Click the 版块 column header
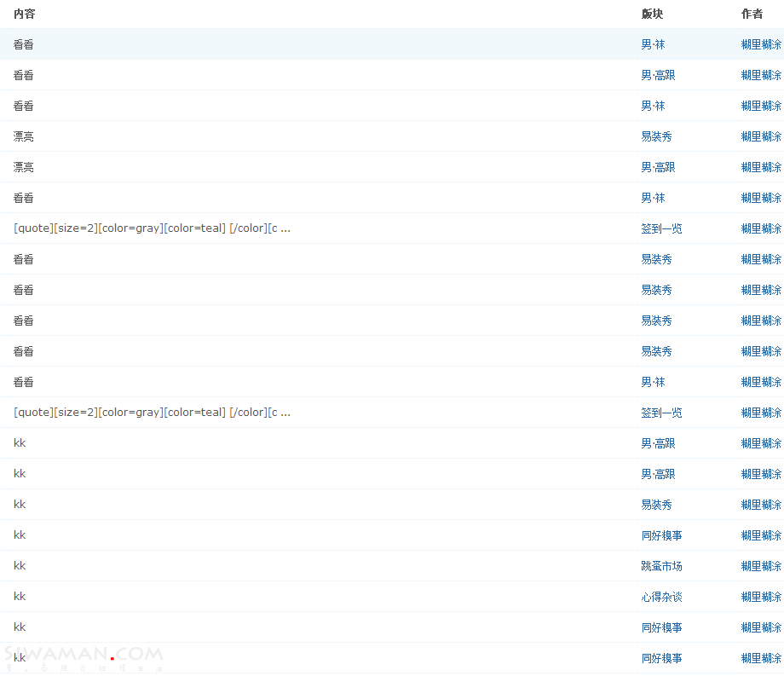Image resolution: width=784 pixels, height=676 pixels. pos(652,14)
